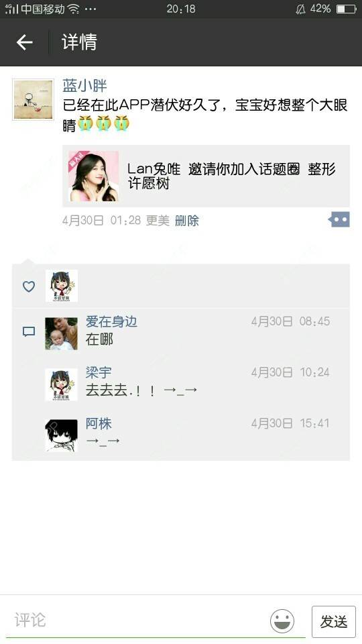Open the emoji smiley picker
Image resolution: width=362 pixels, height=644 pixels.
282,621
